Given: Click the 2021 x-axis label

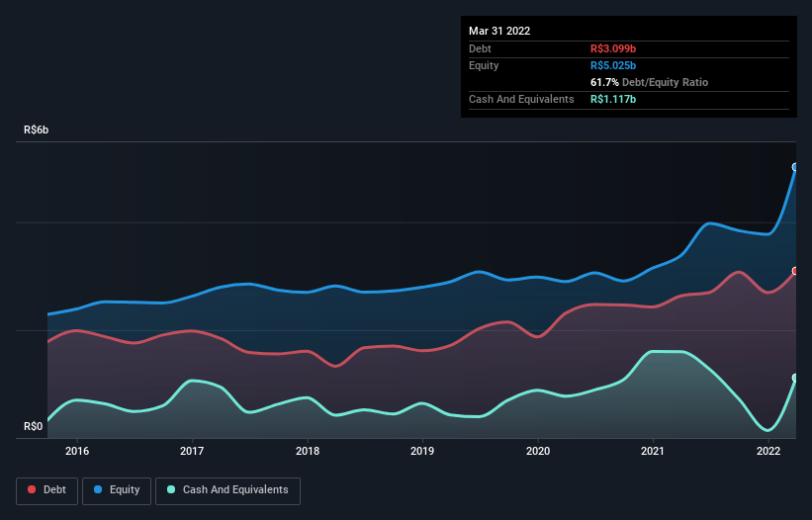Looking at the screenshot, I should coord(653,451).
